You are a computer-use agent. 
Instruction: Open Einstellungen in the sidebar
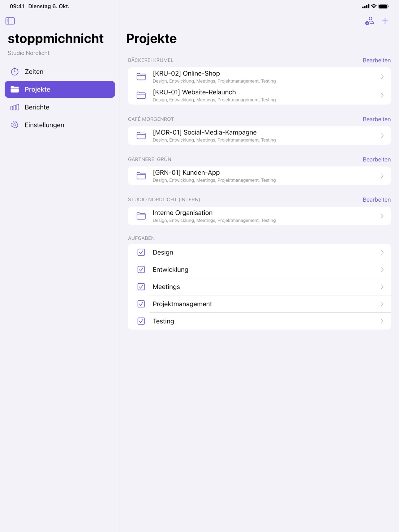point(60,125)
